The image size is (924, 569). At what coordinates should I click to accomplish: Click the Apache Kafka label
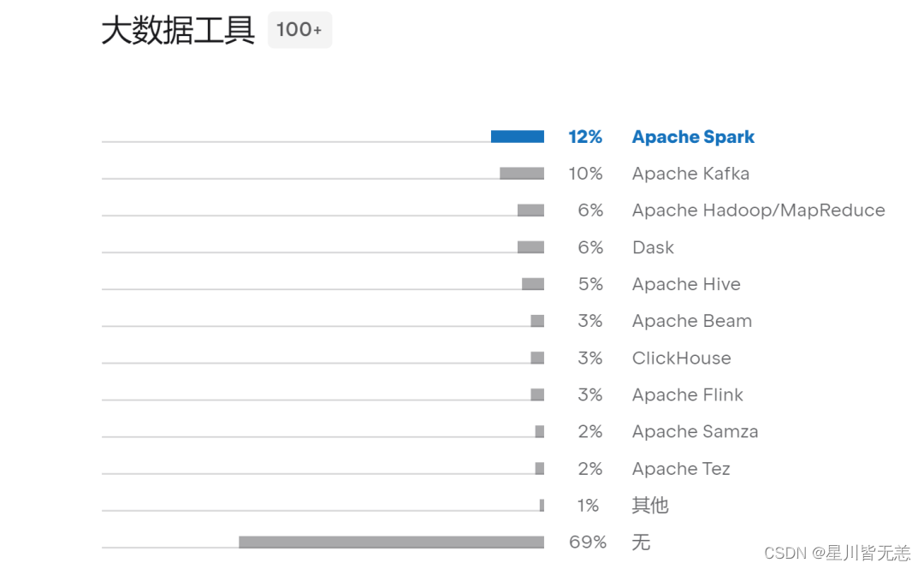click(690, 174)
